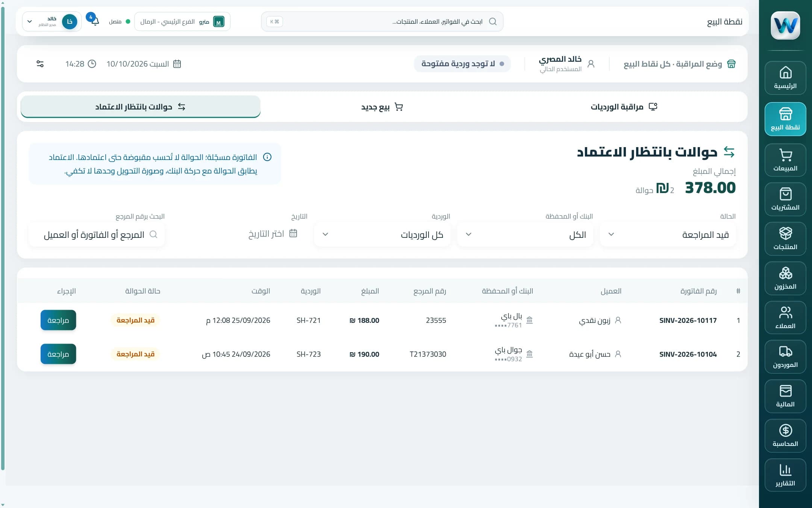Screen dimensions: 812x508
Task: Expand the الحالة status dropdown قيد المراجعة
Action: [668, 234]
